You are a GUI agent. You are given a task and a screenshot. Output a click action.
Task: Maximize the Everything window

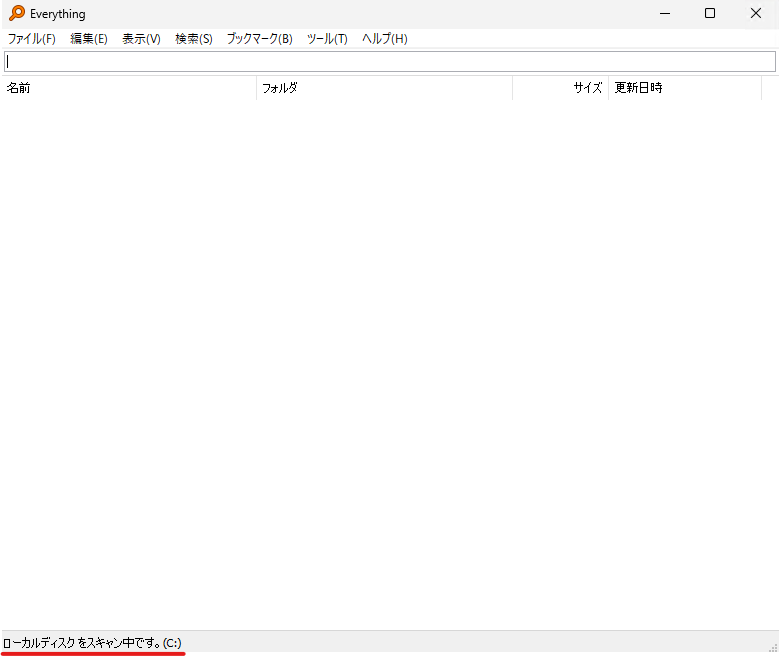(x=710, y=13)
